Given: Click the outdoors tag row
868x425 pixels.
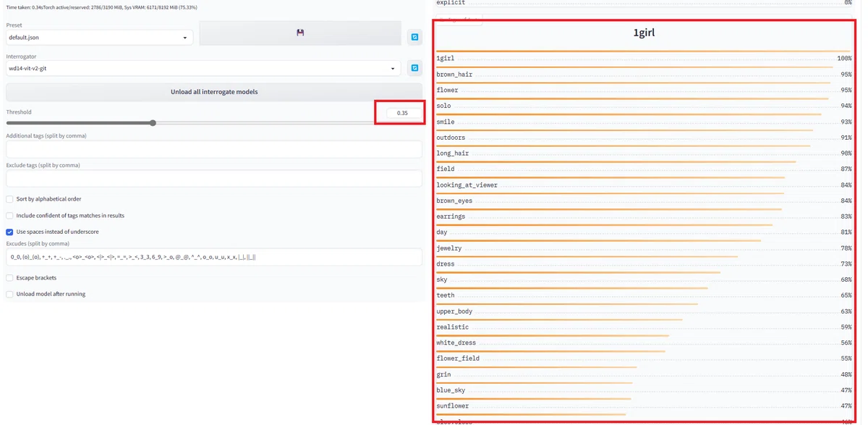Looking at the screenshot, I should click(x=644, y=138).
